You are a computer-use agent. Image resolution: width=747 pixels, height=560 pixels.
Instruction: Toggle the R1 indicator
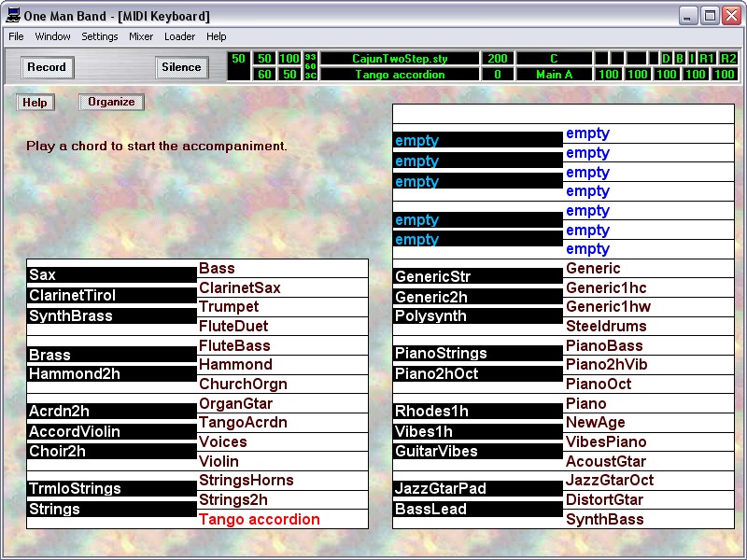click(707, 59)
